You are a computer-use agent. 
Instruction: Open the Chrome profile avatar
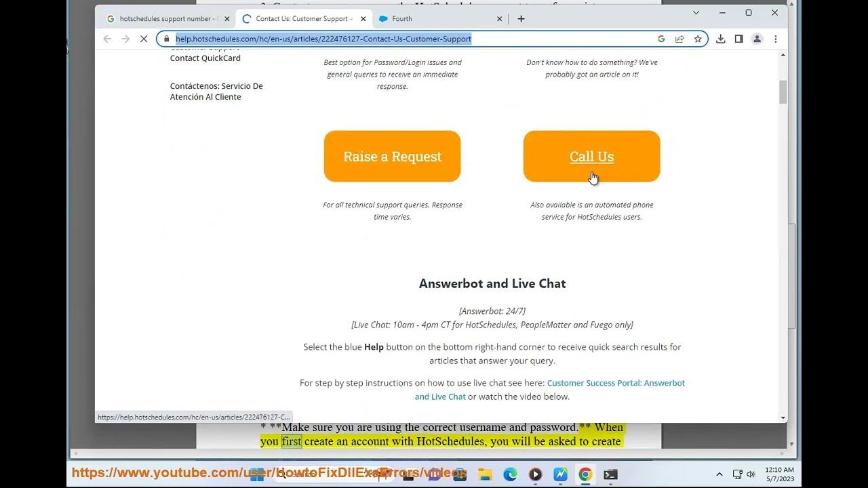pos(757,39)
